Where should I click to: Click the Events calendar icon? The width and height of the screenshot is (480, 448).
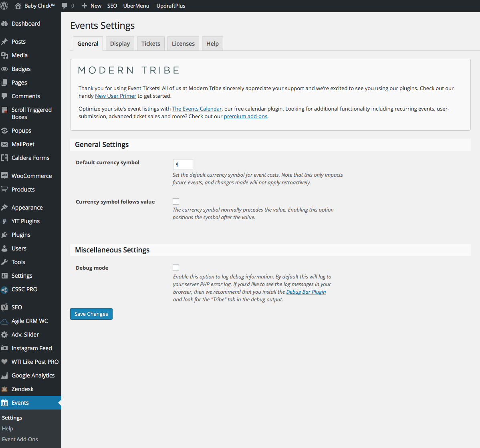pos(4,403)
